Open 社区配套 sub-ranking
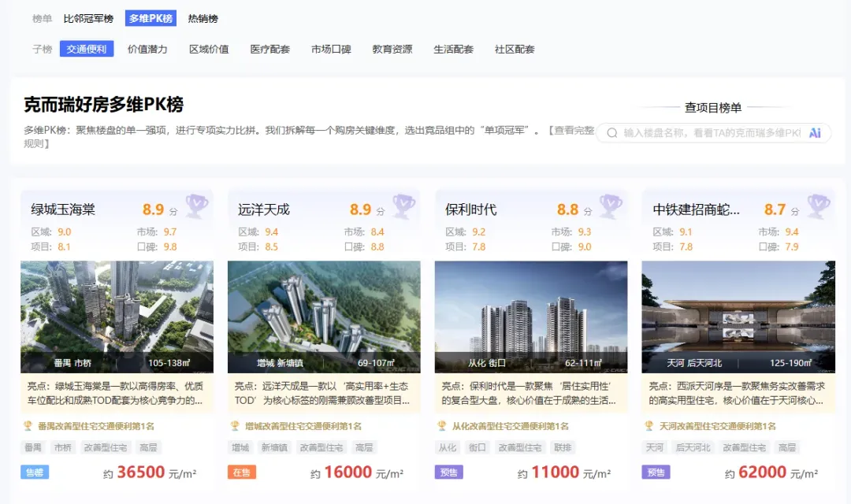The height and width of the screenshot is (504, 851). click(515, 49)
